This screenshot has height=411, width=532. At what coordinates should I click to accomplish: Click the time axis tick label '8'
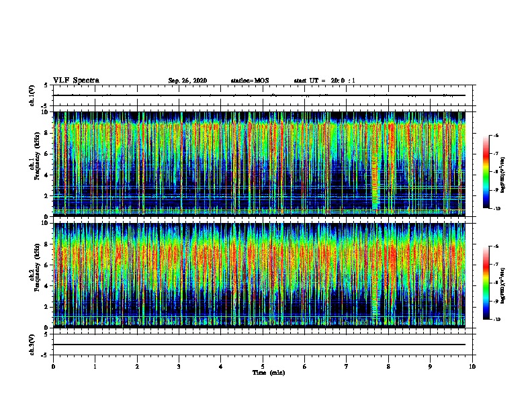[x=388, y=366]
